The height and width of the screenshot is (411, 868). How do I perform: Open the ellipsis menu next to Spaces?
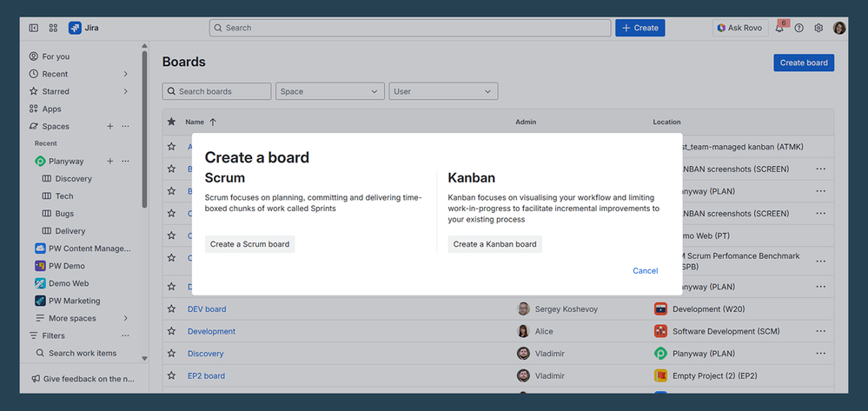[x=126, y=126]
